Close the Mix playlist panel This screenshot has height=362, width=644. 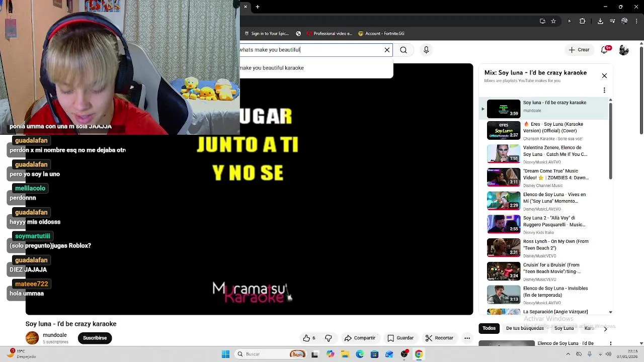pyautogui.click(x=604, y=76)
